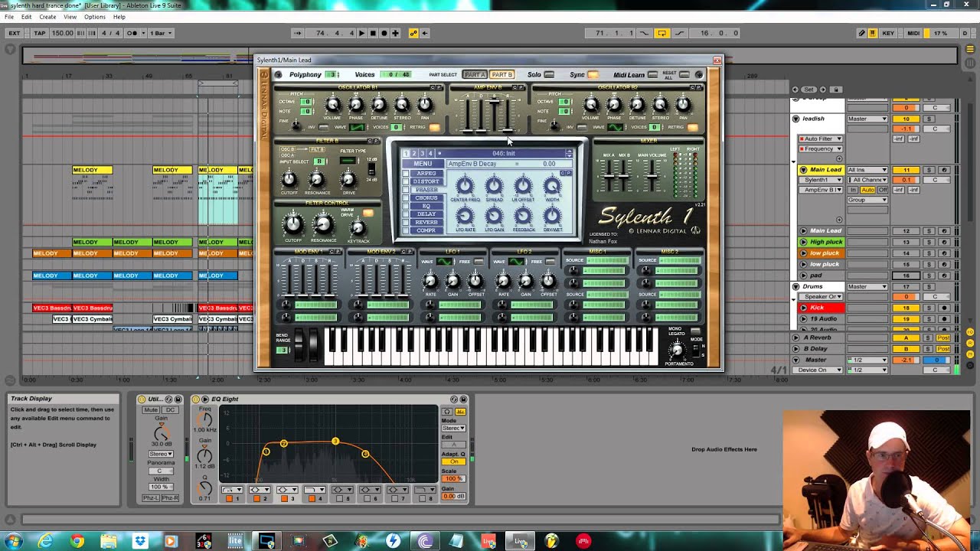Open the Create menu
Image resolution: width=980 pixels, height=551 pixels.
click(47, 17)
